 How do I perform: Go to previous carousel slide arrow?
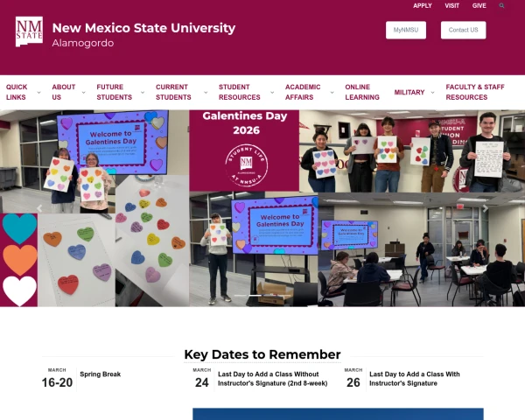click(x=39, y=208)
